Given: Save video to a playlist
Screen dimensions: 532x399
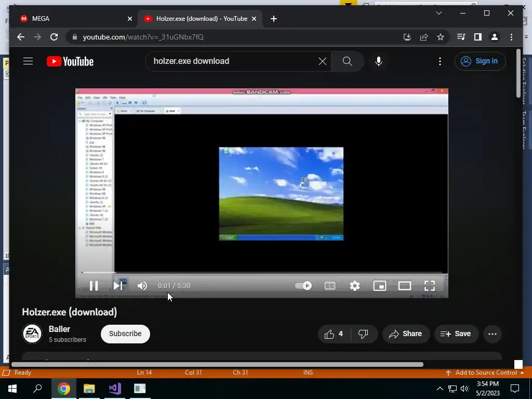Looking at the screenshot, I should 456,334.
